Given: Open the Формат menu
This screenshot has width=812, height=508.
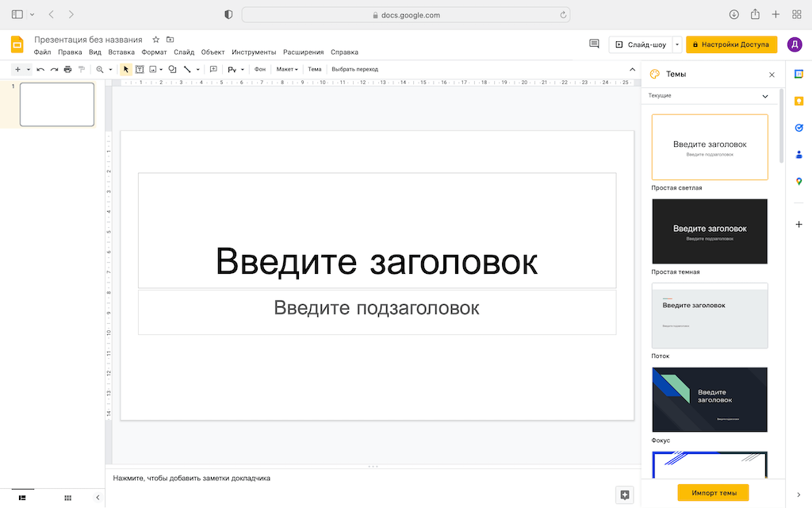Looking at the screenshot, I should (155, 52).
